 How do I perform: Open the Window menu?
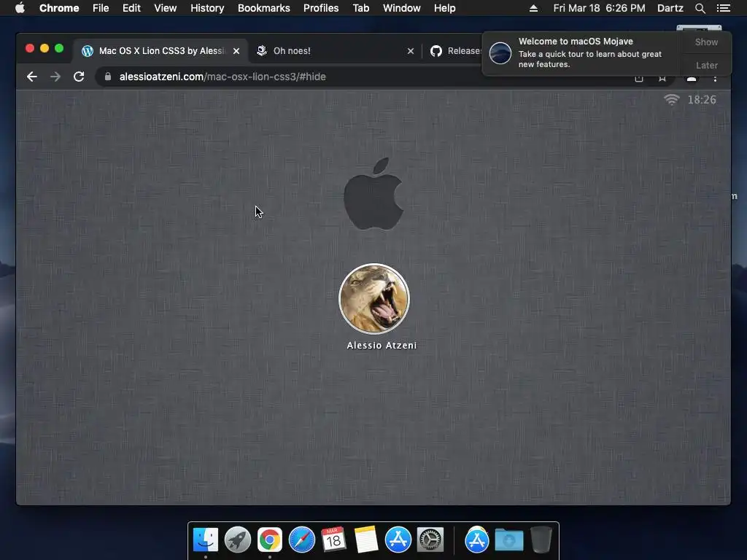click(402, 8)
